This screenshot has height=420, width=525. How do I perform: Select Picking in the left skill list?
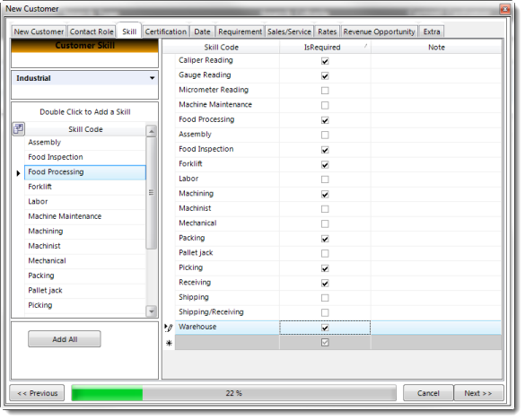[85, 305]
